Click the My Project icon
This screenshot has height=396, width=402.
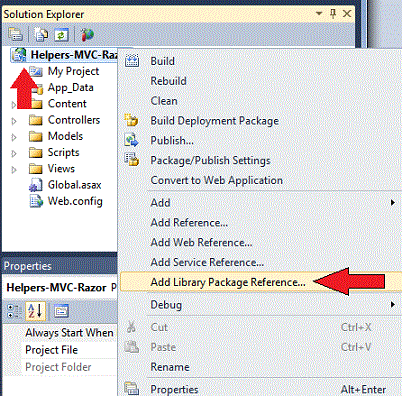click(x=36, y=71)
